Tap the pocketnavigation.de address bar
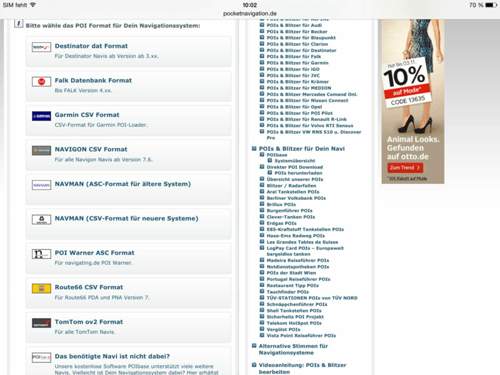 (250, 14)
